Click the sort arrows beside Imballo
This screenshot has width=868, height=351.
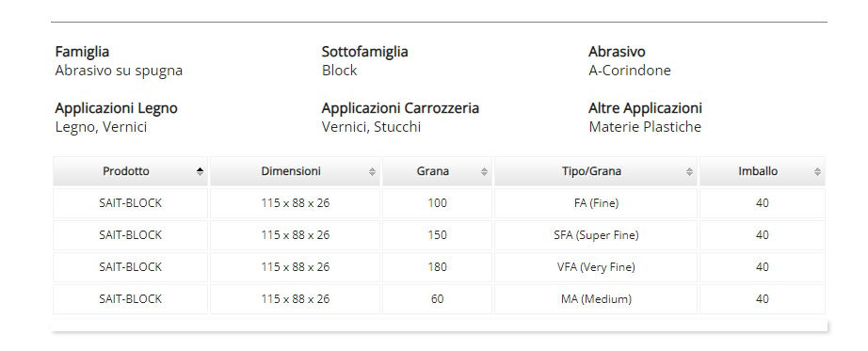click(817, 171)
